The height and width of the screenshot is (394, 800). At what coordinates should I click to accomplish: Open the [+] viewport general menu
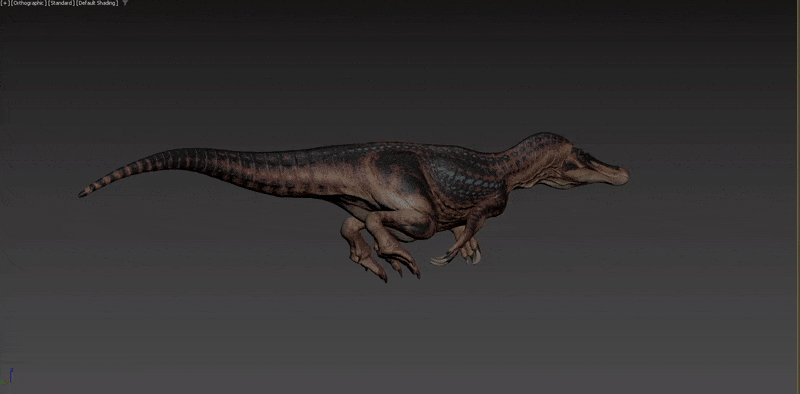pos(5,3)
